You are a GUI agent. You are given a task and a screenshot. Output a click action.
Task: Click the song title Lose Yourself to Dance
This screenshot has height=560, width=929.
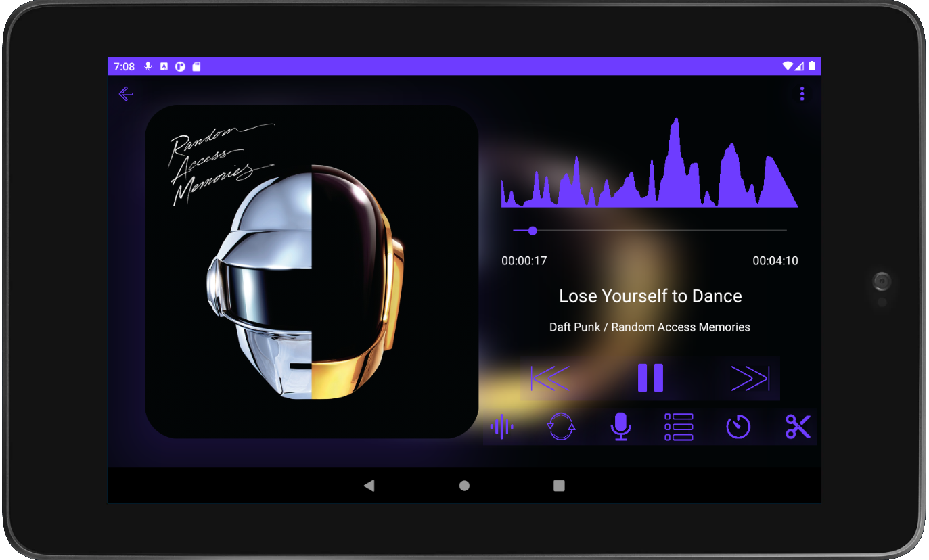click(650, 296)
